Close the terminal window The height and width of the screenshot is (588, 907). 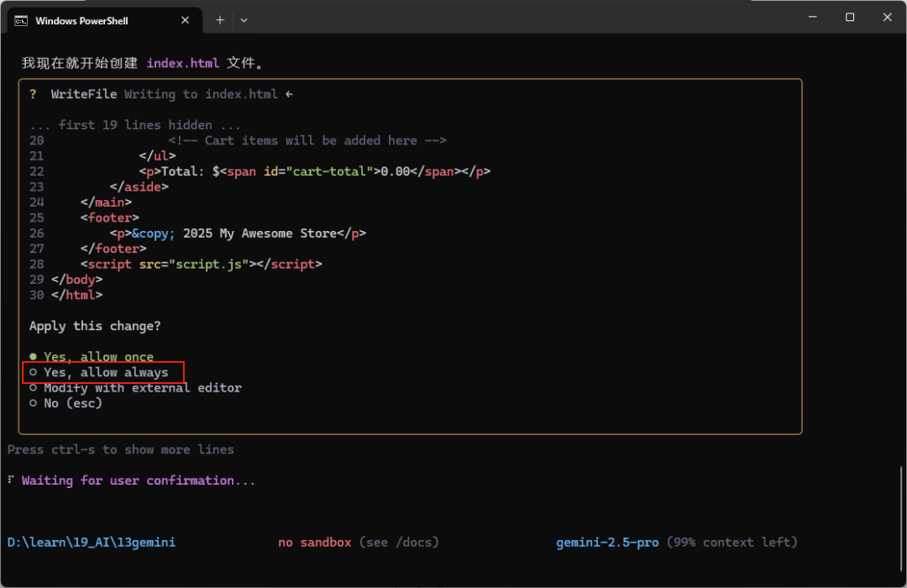[x=888, y=17]
